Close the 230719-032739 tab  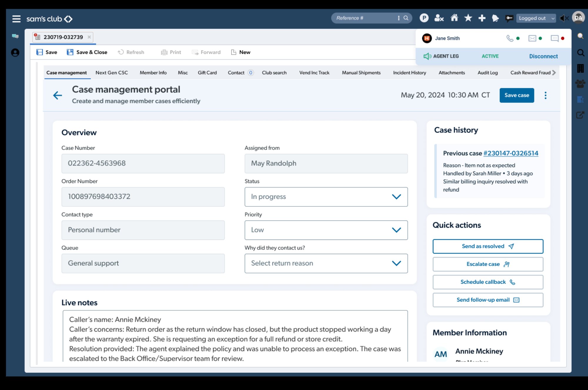pos(89,37)
